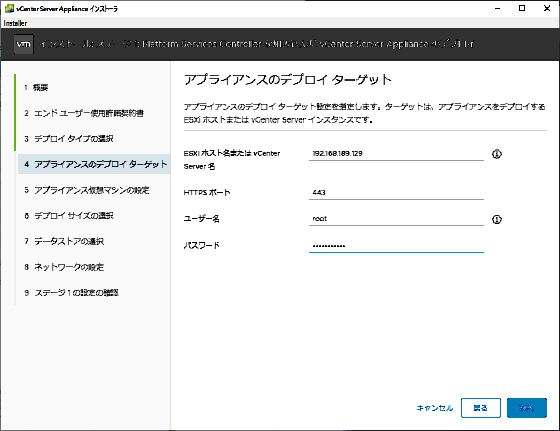Click the HTTPS ポート label
Image resolution: width=560 pixels, height=431 pixels.
[x=207, y=192]
